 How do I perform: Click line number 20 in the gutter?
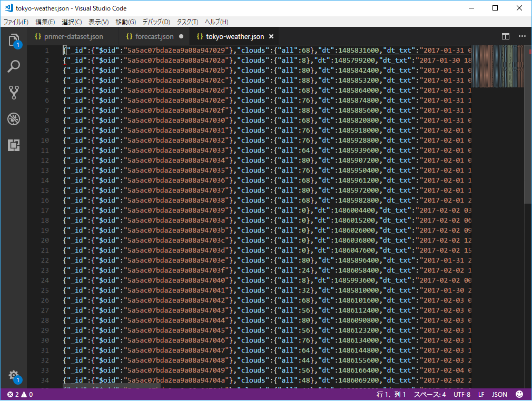45,240
